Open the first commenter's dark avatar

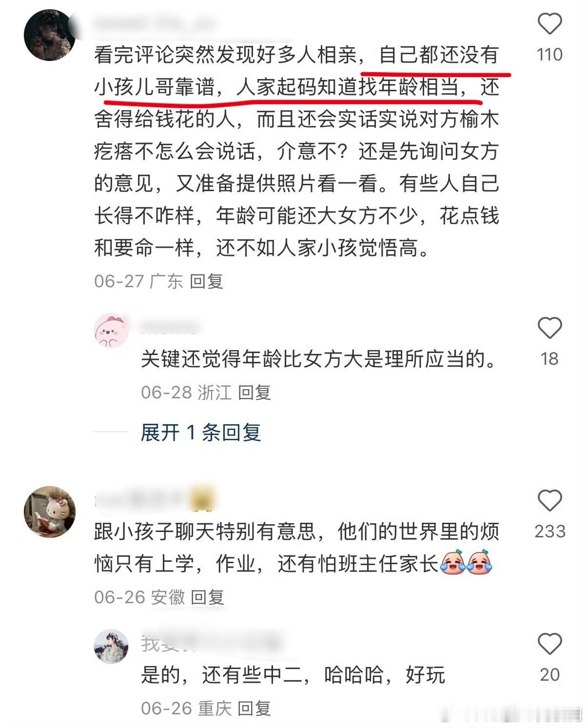(50, 35)
